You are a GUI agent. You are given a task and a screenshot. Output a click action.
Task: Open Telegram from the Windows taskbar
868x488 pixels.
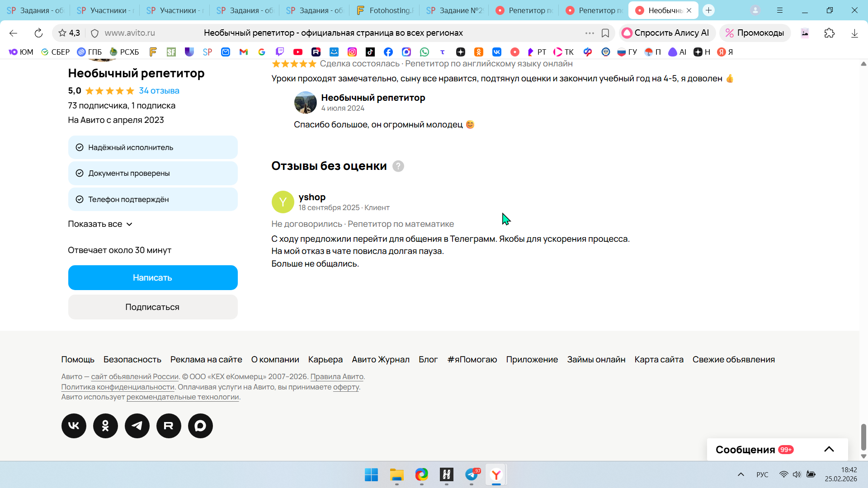coord(472,474)
